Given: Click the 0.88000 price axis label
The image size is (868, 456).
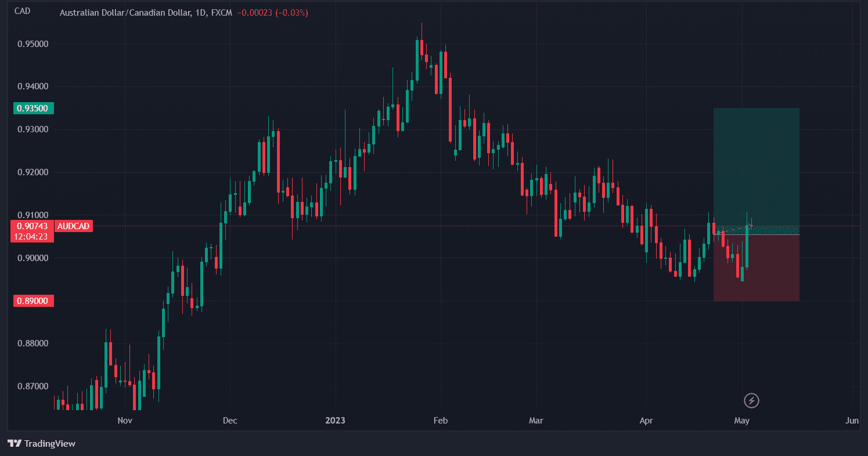Looking at the screenshot, I should coord(33,343).
